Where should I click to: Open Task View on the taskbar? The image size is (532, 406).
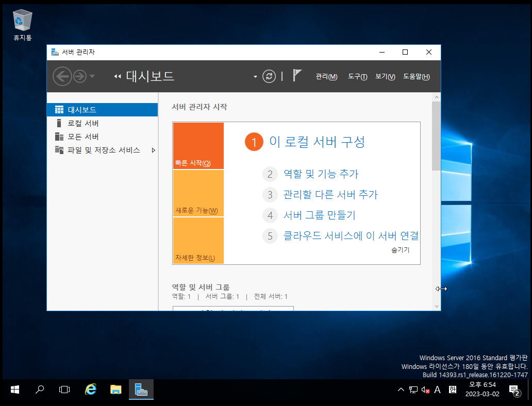coord(64,390)
